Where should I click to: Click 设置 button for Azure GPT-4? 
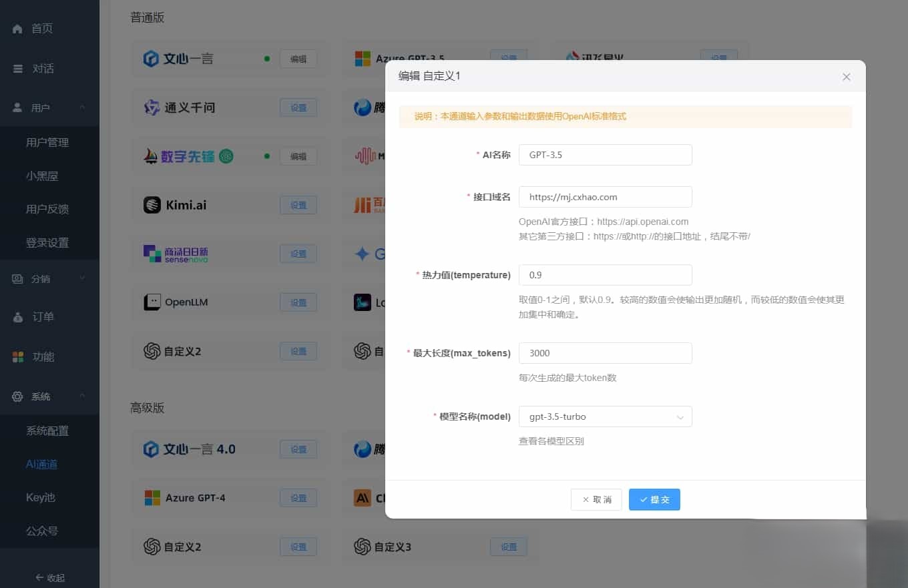point(298,498)
